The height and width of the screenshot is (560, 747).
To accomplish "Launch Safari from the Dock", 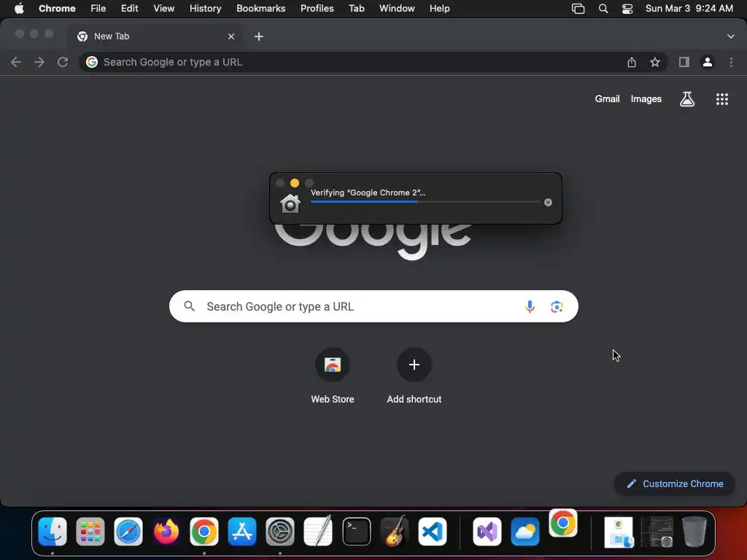I will pos(128,532).
